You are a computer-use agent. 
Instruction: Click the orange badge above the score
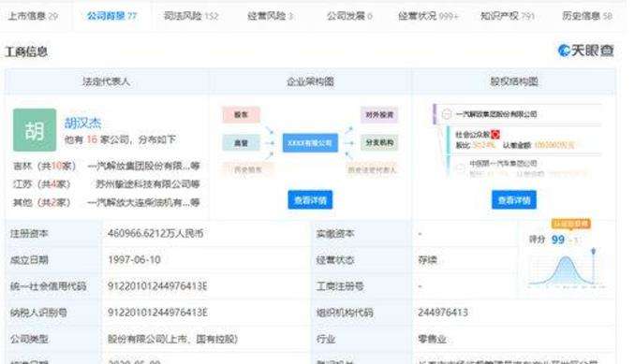tap(571, 224)
